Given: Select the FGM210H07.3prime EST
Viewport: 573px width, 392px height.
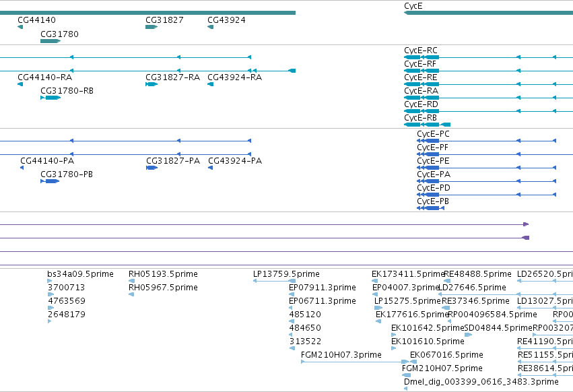Looking at the screenshot, I should coord(355,362).
